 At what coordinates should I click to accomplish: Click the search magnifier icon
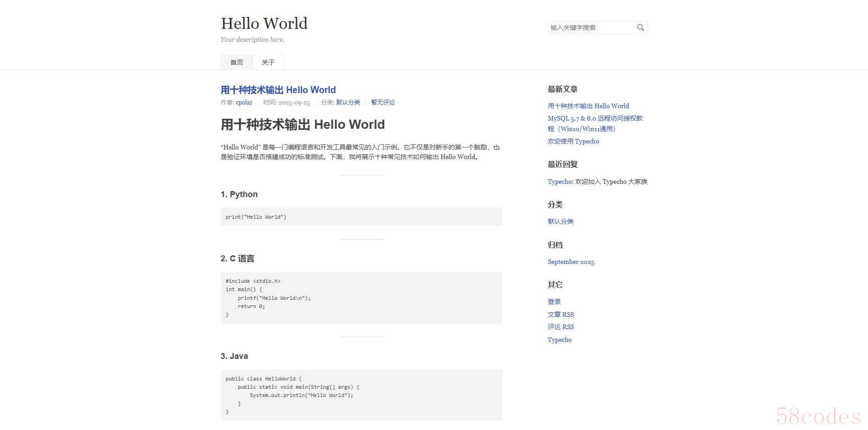[641, 28]
